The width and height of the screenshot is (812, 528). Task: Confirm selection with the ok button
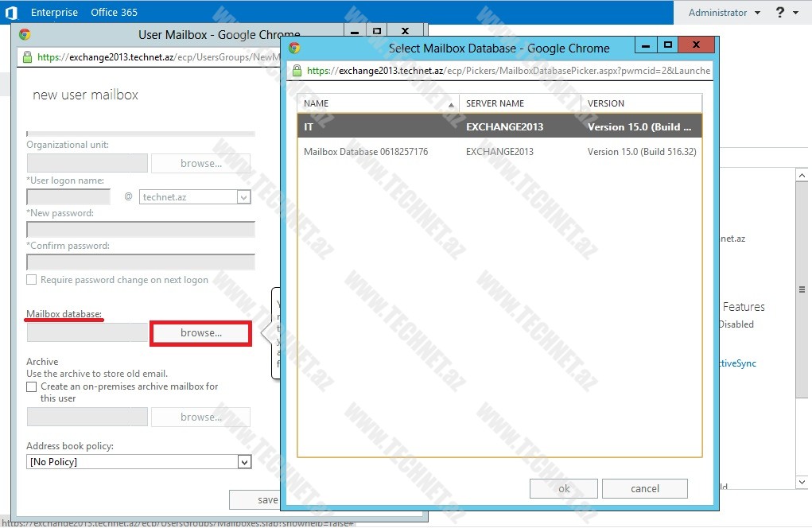tap(564, 489)
